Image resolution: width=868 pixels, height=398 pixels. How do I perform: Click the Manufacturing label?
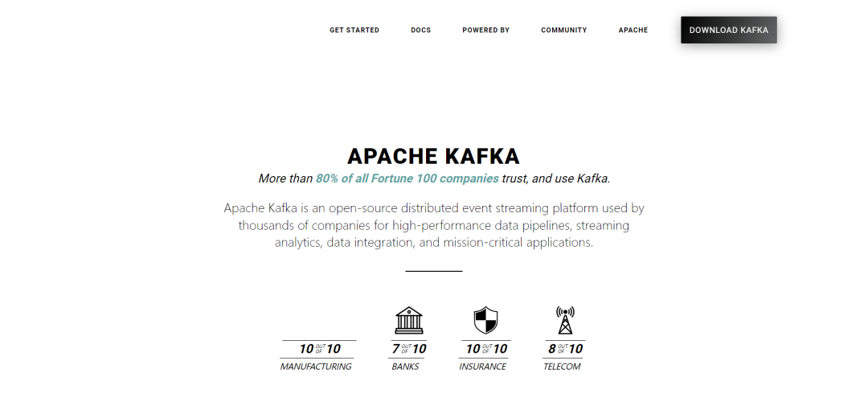click(x=316, y=367)
